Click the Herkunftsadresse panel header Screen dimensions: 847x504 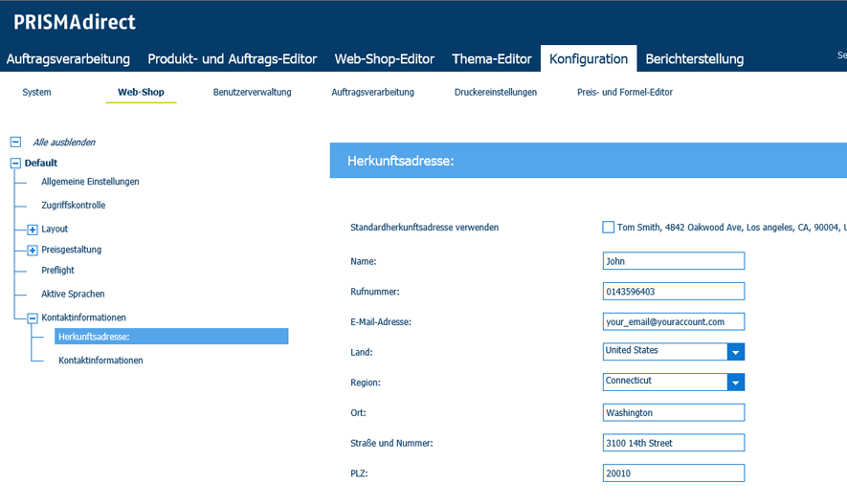click(589, 161)
